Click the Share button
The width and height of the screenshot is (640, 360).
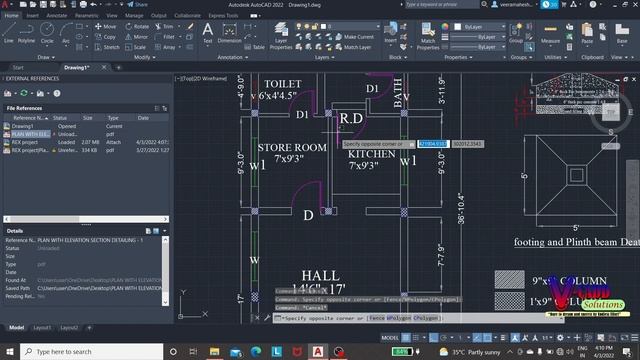[138, 4]
